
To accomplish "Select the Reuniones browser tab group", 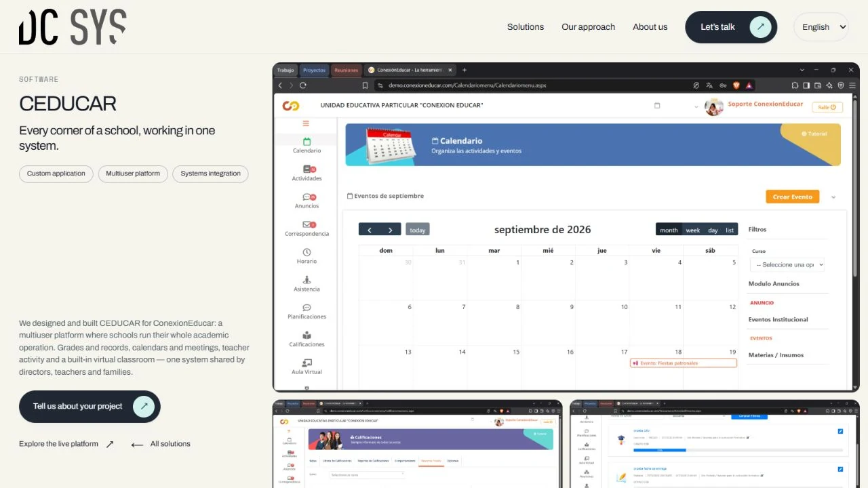I will (346, 70).
